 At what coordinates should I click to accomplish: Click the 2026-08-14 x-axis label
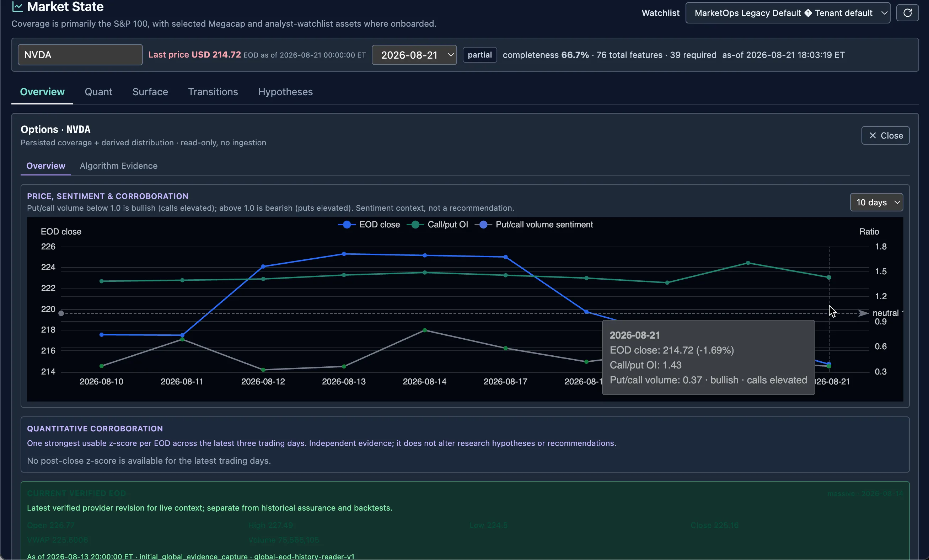coord(425,381)
